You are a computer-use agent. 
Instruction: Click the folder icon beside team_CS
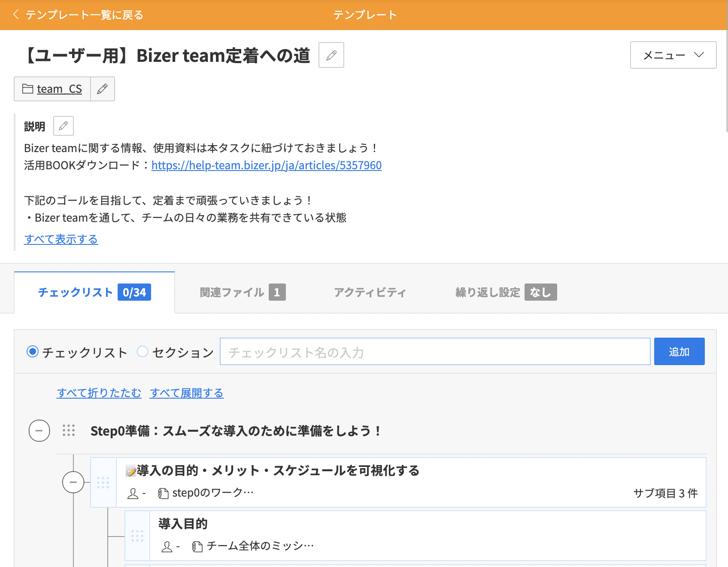27,88
